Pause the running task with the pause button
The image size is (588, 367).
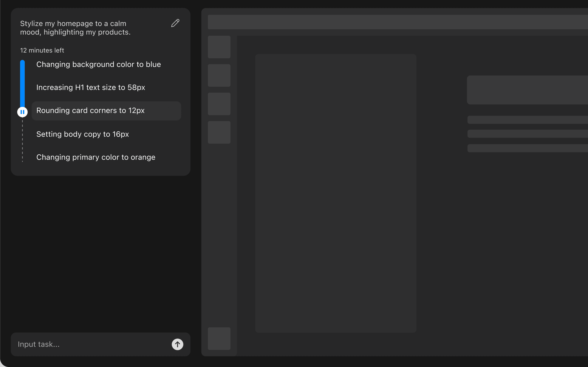click(22, 112)
